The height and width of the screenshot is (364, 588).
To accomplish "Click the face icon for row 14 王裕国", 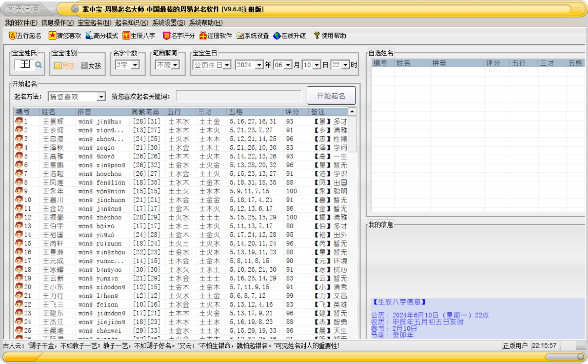I will (x=19, y=234).
